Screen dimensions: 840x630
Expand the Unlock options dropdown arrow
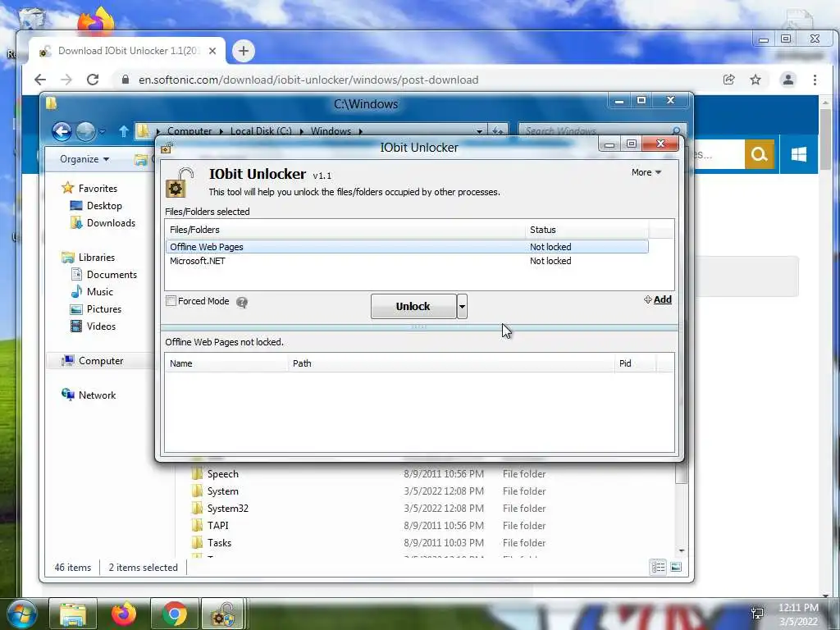463,307
